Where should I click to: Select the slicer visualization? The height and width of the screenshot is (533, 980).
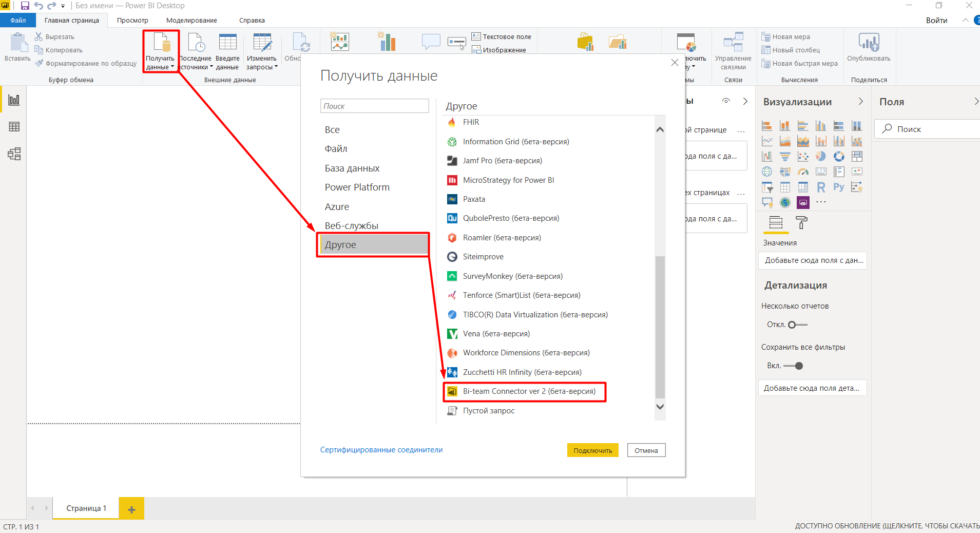tap(767, 187)
